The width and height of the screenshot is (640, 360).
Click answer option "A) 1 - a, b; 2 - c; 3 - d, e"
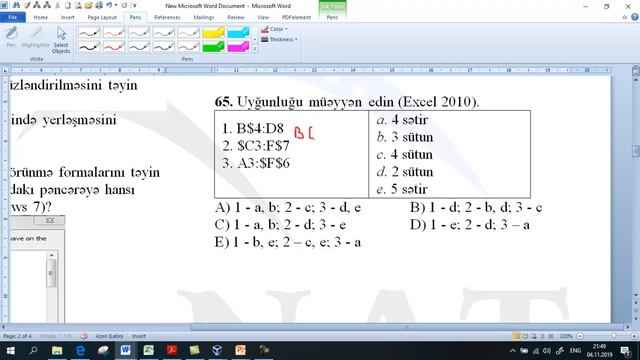[288, 208]
